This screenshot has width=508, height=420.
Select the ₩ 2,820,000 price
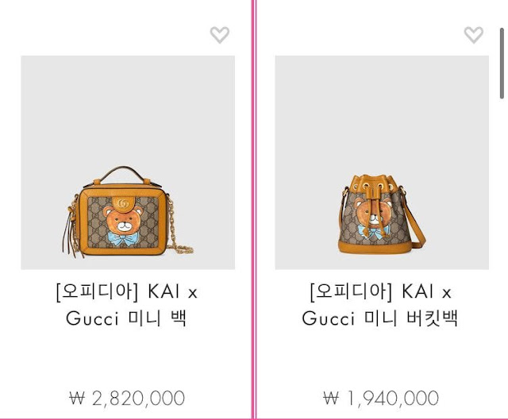127,399
